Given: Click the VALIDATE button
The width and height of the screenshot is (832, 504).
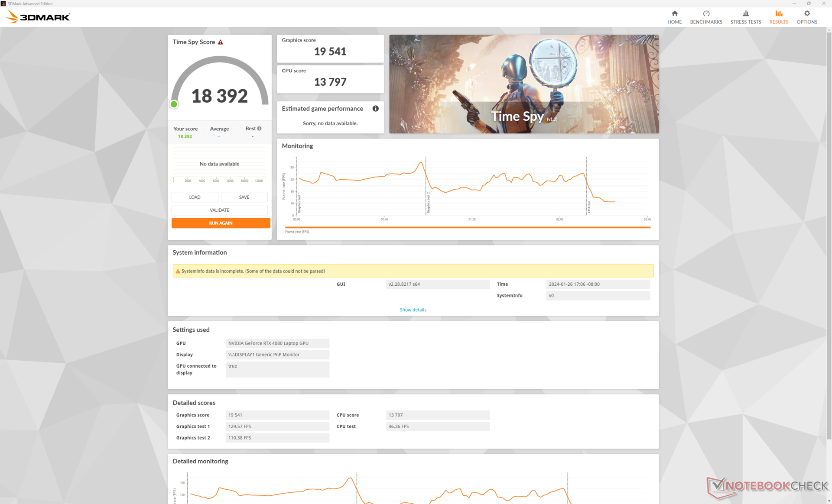Looking at the screenshot, I should [219, 210].
